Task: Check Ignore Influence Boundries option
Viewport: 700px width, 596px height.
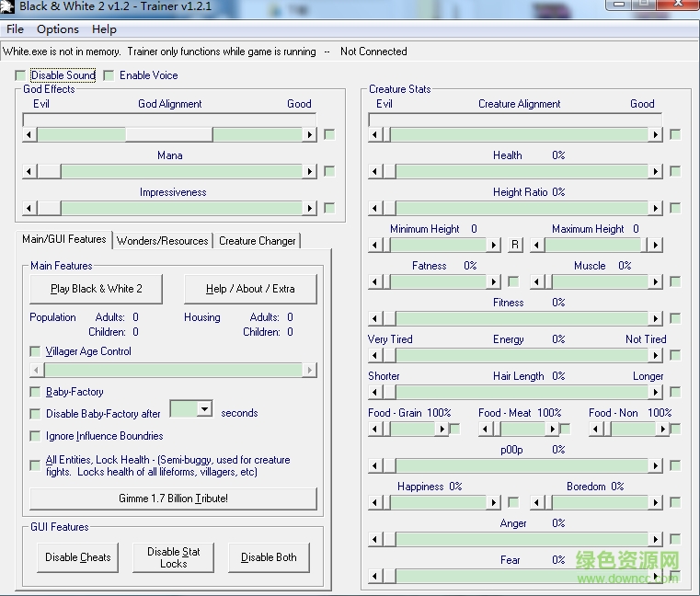Action: [x=35, y=436]
